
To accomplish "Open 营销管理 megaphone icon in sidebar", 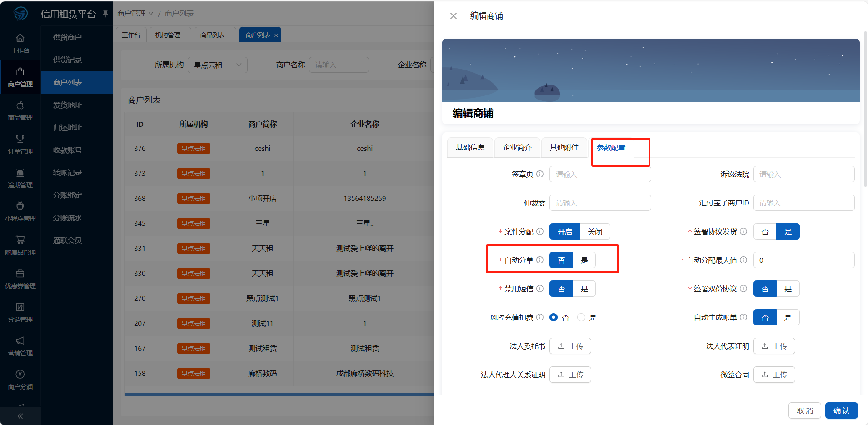I will pos(20,341).
